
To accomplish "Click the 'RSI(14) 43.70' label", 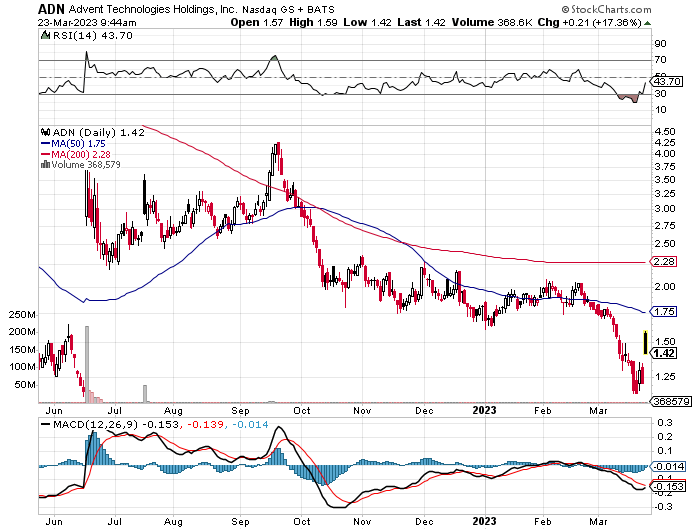I will tap(93, 35).
